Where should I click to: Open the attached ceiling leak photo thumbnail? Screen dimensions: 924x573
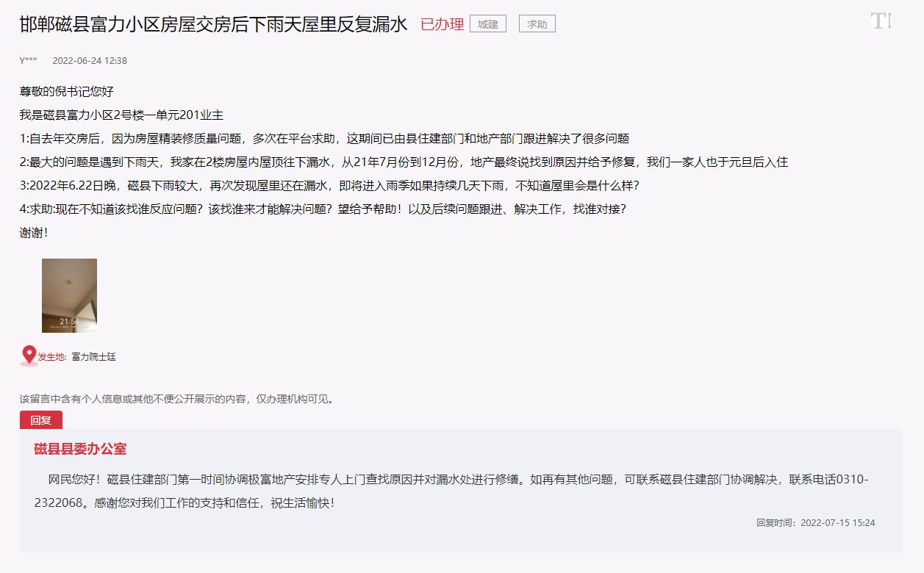(x=69, y=295)
